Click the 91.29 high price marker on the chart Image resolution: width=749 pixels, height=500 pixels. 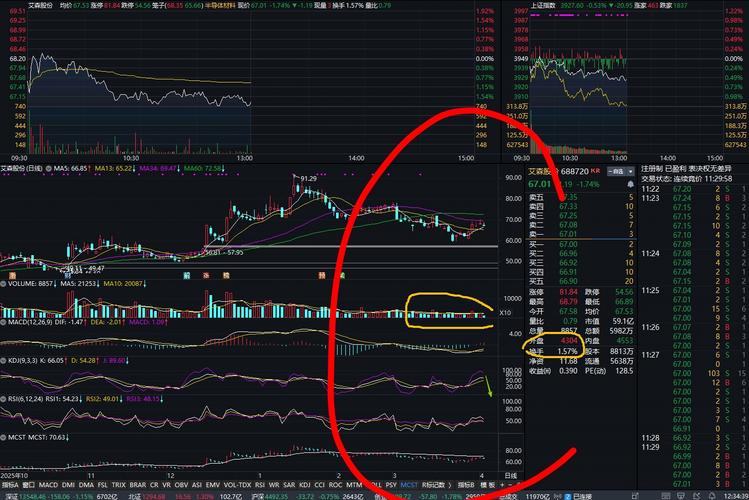[x=309, y=179]
